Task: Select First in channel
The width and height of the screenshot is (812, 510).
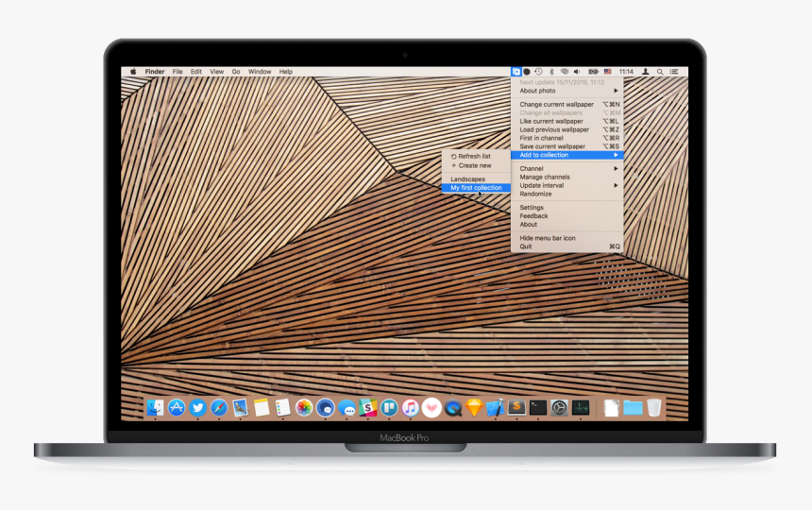Action: pyautogui.click(x=567, y=138)
